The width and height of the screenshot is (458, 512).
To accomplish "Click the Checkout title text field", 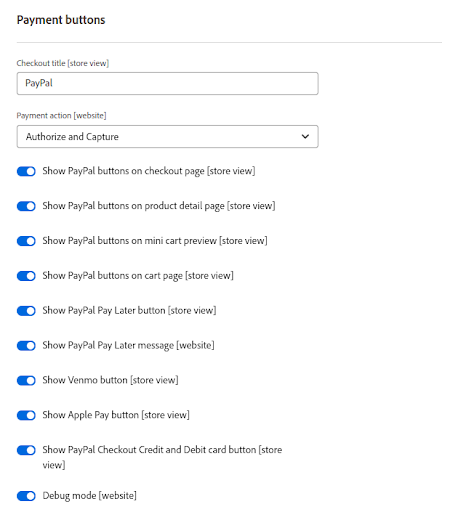I will click(167, 83).
